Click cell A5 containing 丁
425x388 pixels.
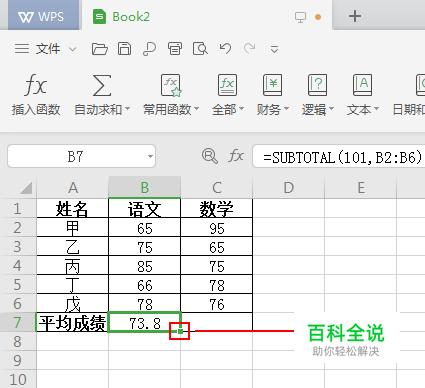(x=73, y=285)
